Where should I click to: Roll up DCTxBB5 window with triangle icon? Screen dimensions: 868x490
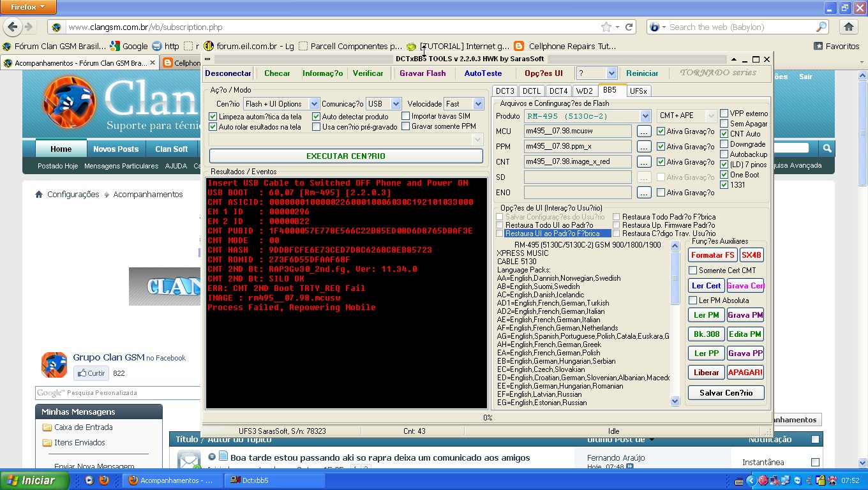pos(734,59)
